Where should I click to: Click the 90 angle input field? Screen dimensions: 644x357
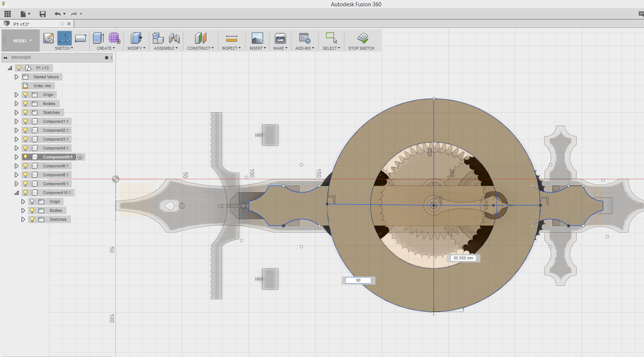[358, 280]
